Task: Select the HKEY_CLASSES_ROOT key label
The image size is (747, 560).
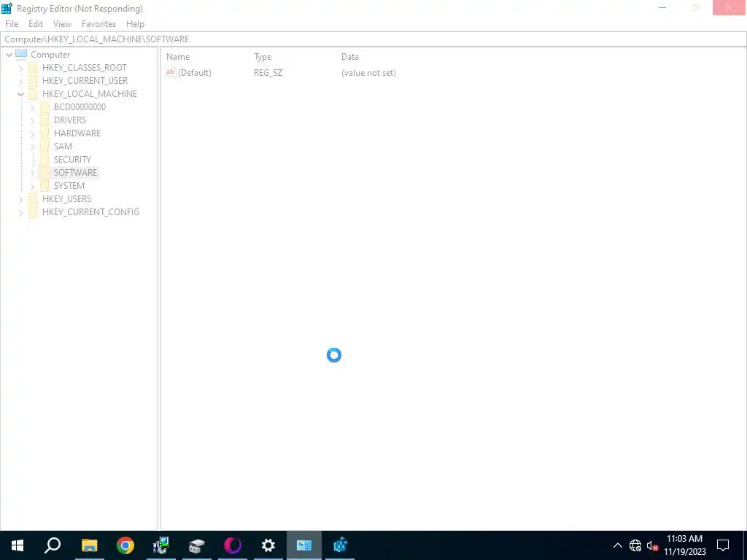Action: [x=85, y=68]
